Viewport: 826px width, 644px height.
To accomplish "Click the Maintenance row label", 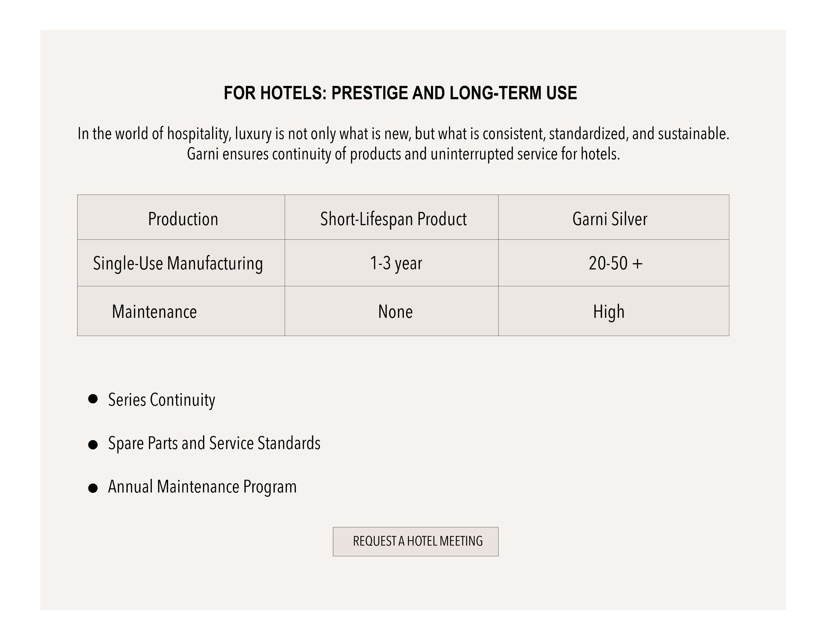I will tap(154, 311).
